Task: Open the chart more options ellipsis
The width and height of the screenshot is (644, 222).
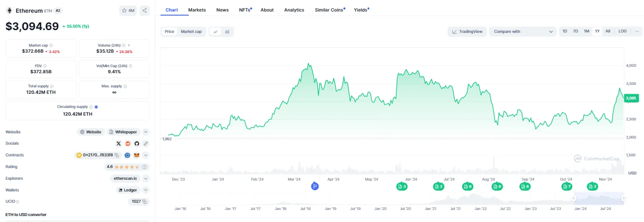Action: (x=637, y=31)
